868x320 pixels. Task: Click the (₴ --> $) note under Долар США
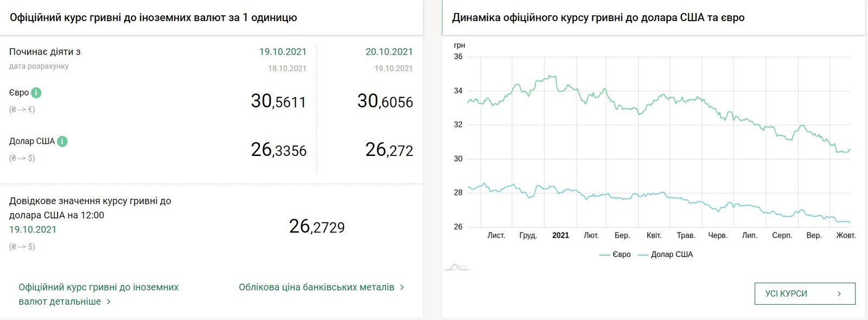[x=22, y=158]
